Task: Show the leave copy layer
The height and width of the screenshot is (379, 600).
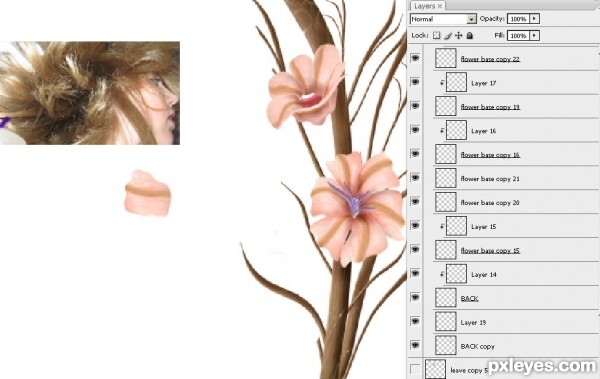Action: (x=415, y=369)
